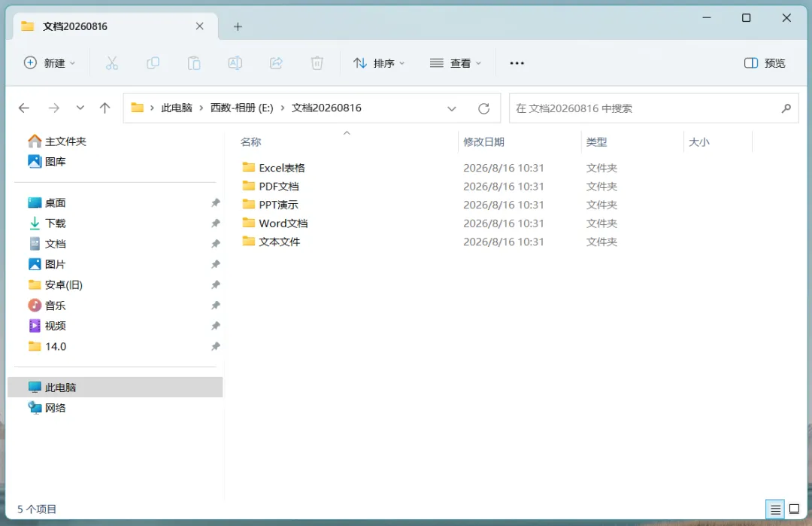
Task: Click 文档20260816 in the address breadcrumb
Action: pos(326,108)
